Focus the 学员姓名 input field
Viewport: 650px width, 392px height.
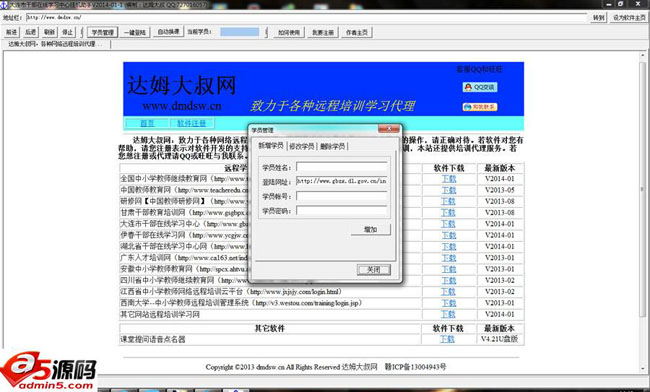pos(342,167)
